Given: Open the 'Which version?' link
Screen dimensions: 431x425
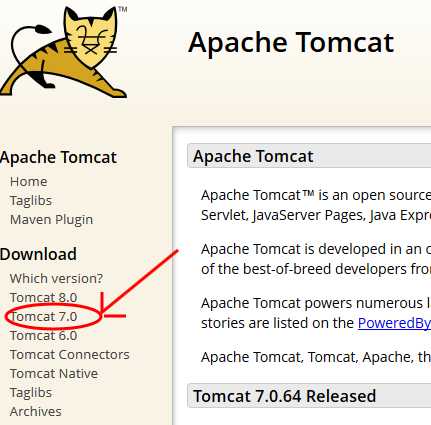Looking at the screenshot, I should pos(56,278).
